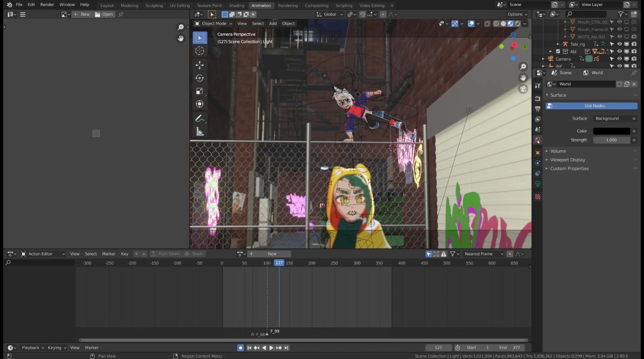The width and height of the screenshot is (644, 359).
Task: Open the Playback popover in the timeline
Action: pyautogui.click(x=33, y=348)
